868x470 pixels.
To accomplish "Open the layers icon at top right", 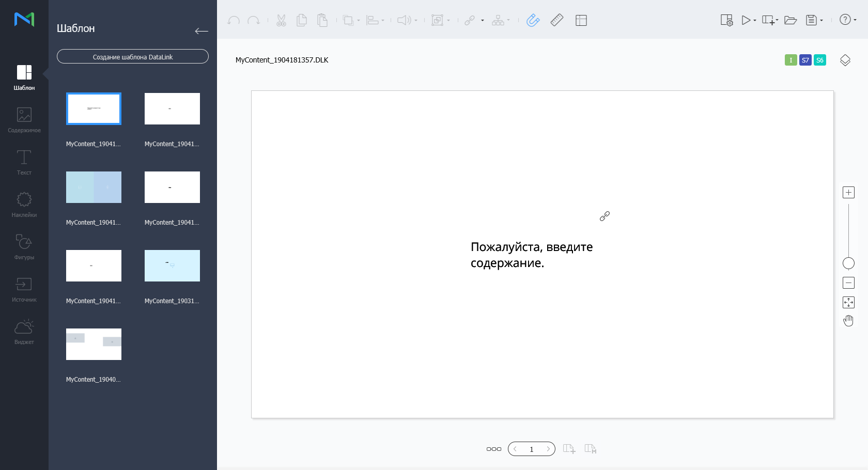I will [845, 60].
